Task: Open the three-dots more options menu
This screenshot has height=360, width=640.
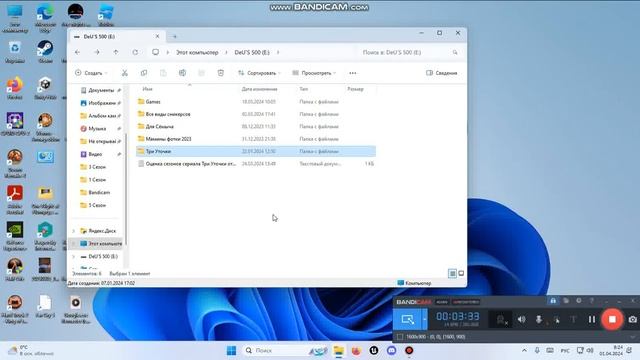Action: click(x=353, y=73)
